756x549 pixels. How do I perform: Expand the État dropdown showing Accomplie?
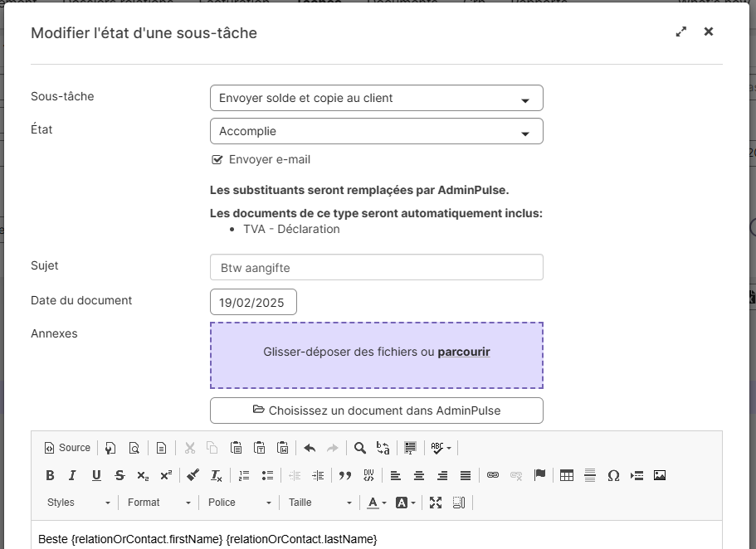click(376, 131)
